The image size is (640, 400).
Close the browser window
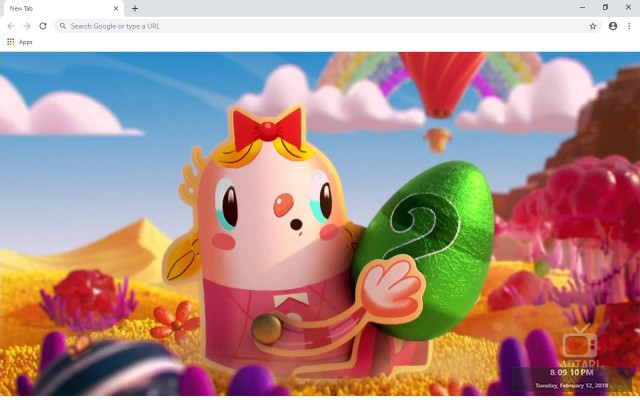point(628,7)
